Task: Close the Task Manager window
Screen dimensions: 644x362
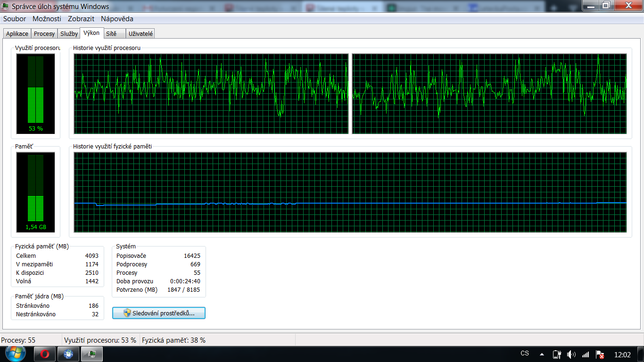Action: pos(628,5)
